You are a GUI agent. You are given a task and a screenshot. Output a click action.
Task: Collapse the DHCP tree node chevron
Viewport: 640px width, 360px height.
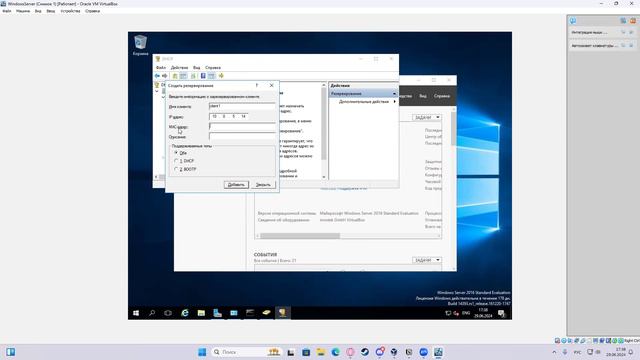[157, 91]
